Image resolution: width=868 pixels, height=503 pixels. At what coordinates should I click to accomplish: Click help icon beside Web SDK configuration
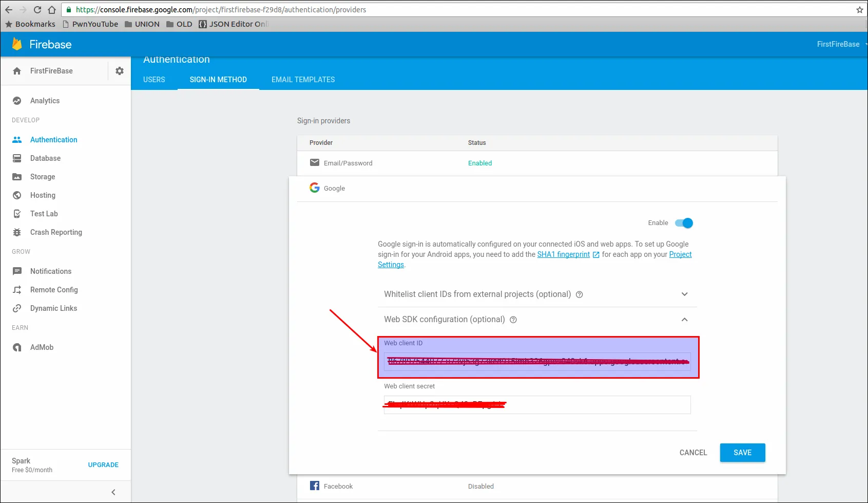tap(513, 320)
